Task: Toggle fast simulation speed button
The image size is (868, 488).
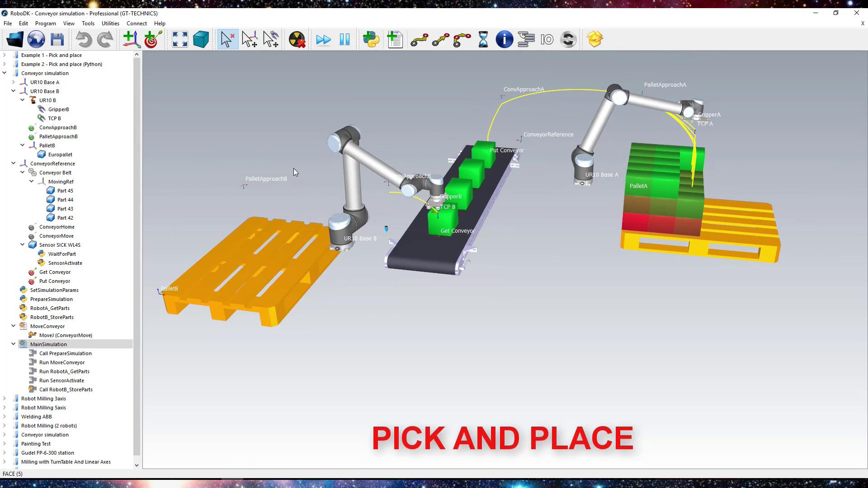Action: [x=323, y=40]
